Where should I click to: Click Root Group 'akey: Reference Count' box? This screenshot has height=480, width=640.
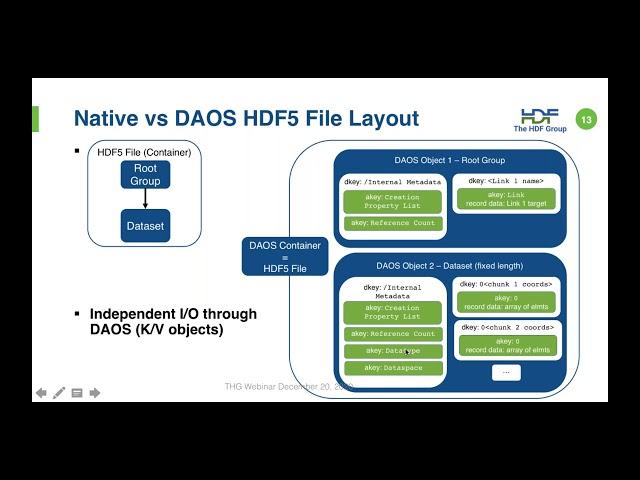pyautogui.click(x=393, y=223)
